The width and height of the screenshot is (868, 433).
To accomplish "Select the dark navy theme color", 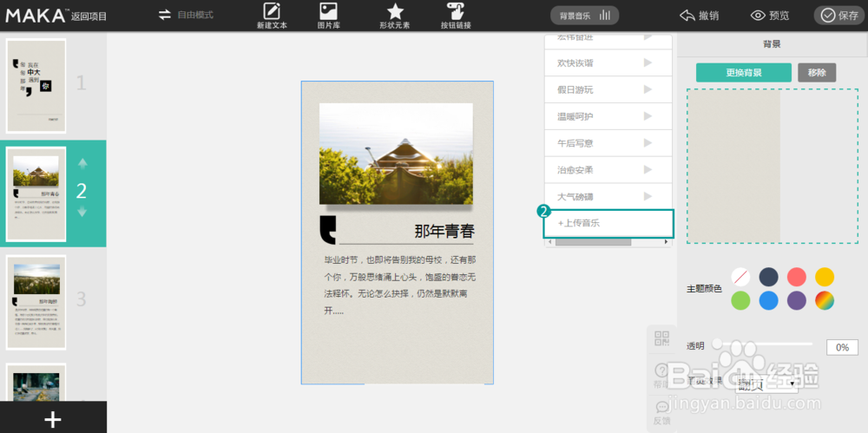I will tap(768, 276).
